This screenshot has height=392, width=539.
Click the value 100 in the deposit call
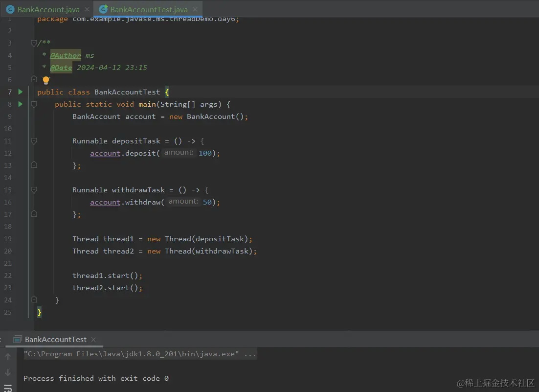coord(205,153)
